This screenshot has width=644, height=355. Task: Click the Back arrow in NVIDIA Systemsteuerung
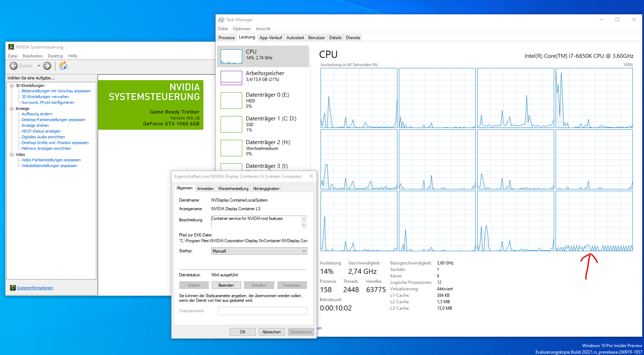click(14, 66)
